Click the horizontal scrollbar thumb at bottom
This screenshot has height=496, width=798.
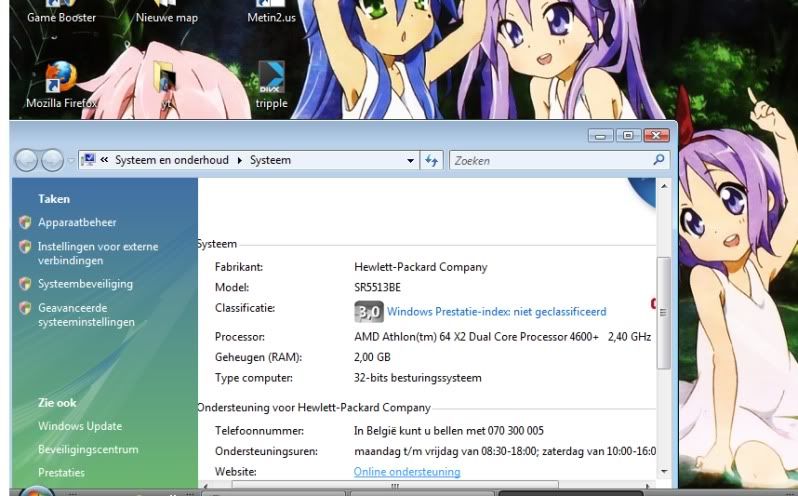395,485
